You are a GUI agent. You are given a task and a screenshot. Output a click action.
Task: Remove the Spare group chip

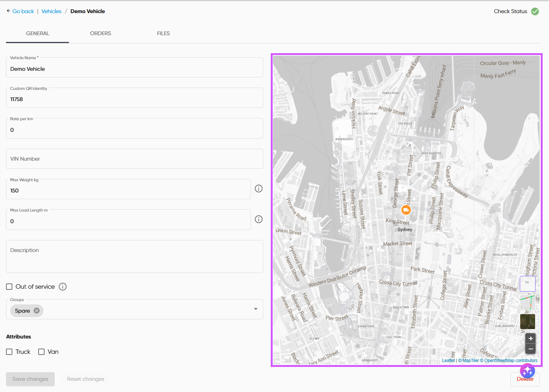point(36,310)
